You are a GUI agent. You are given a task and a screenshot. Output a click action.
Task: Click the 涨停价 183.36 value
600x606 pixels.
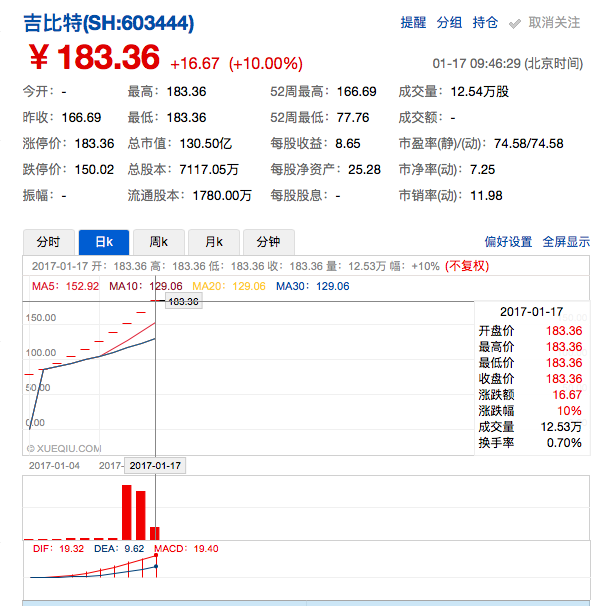point(94,143)
